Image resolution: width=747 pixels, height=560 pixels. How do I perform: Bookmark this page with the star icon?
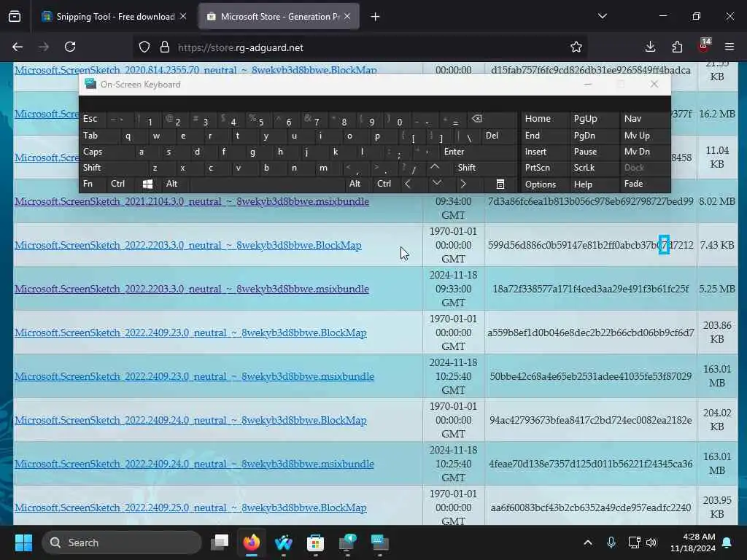[576, 47]
